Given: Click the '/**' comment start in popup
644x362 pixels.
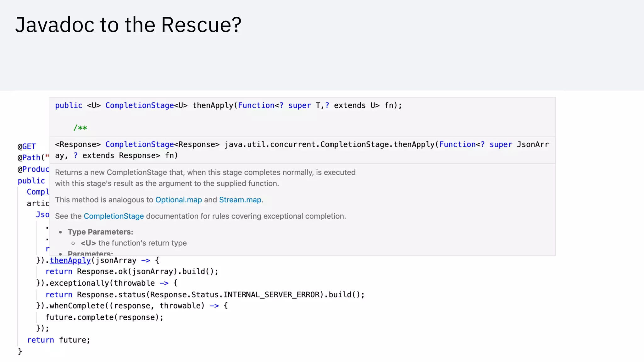Looking at the screenshot, I should coord(80,128).
